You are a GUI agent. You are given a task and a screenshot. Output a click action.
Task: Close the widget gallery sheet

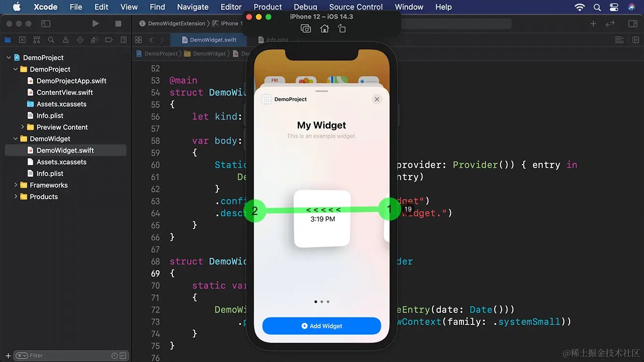(377, 99)
